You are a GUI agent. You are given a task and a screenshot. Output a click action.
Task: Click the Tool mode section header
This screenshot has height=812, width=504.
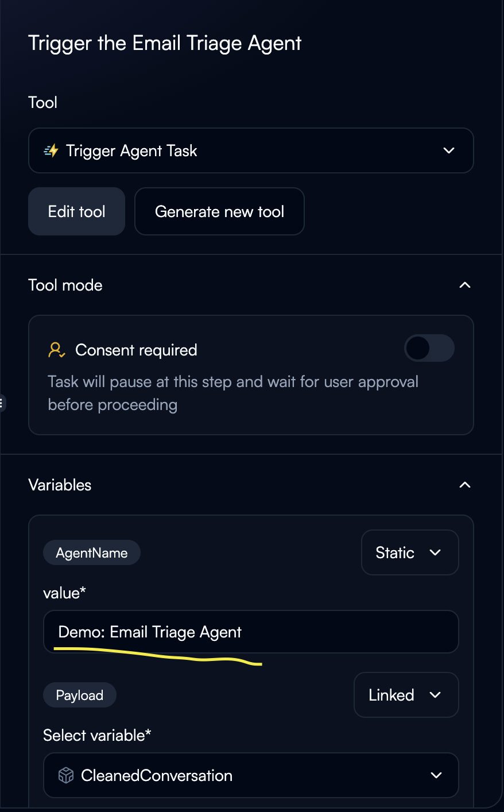pos(65,284)
